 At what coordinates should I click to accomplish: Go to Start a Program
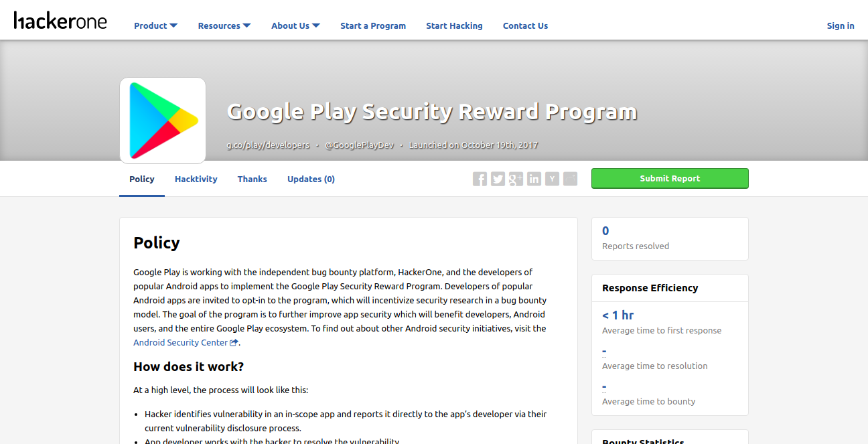373,26
